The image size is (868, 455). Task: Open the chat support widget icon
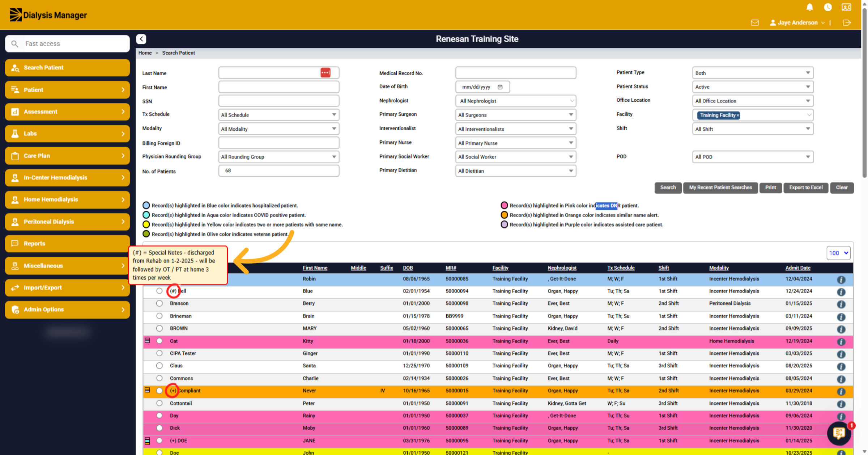coord(839,433)
